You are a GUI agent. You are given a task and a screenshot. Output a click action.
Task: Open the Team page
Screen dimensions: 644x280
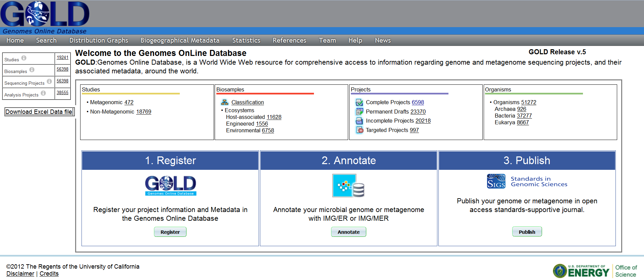[x=327, y=40]
